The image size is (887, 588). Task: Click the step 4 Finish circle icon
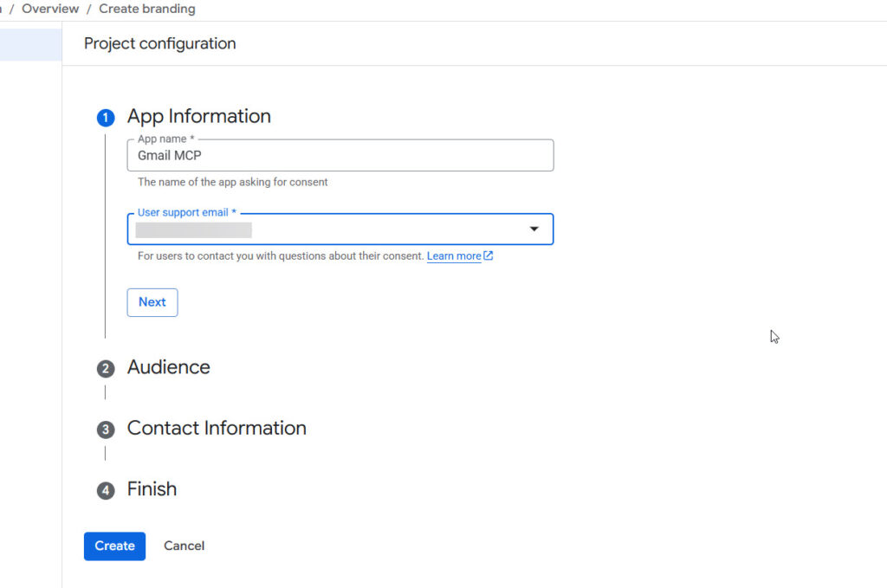(105, 490)
